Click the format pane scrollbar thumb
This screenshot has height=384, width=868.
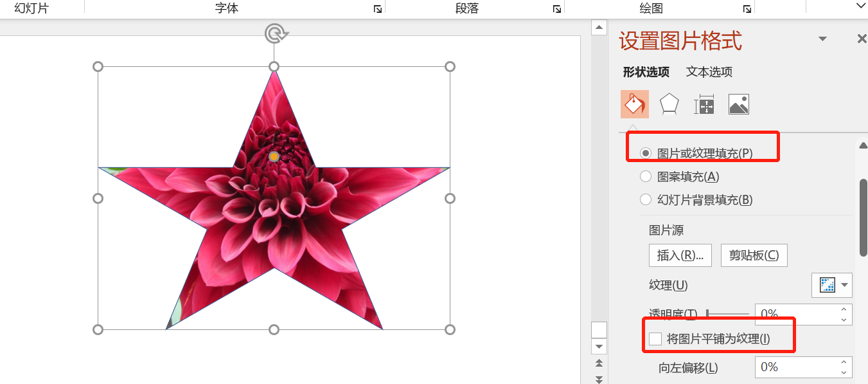(864, 217)
